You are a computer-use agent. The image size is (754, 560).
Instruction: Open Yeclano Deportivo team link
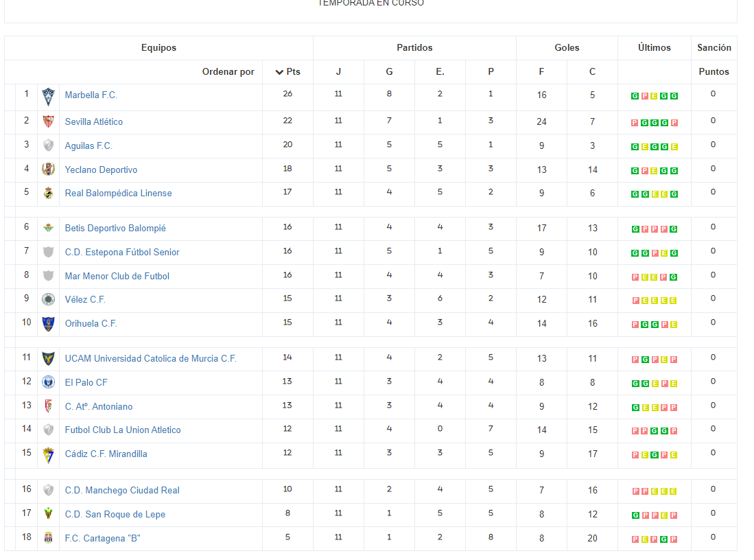point(101,170)
